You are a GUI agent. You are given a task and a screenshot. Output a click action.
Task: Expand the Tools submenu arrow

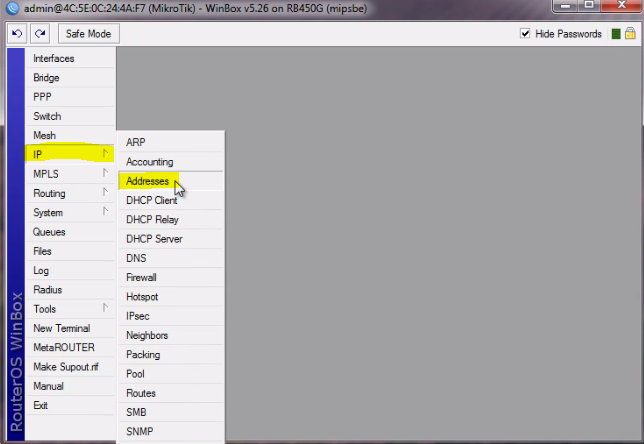click(x=105, y=308)
